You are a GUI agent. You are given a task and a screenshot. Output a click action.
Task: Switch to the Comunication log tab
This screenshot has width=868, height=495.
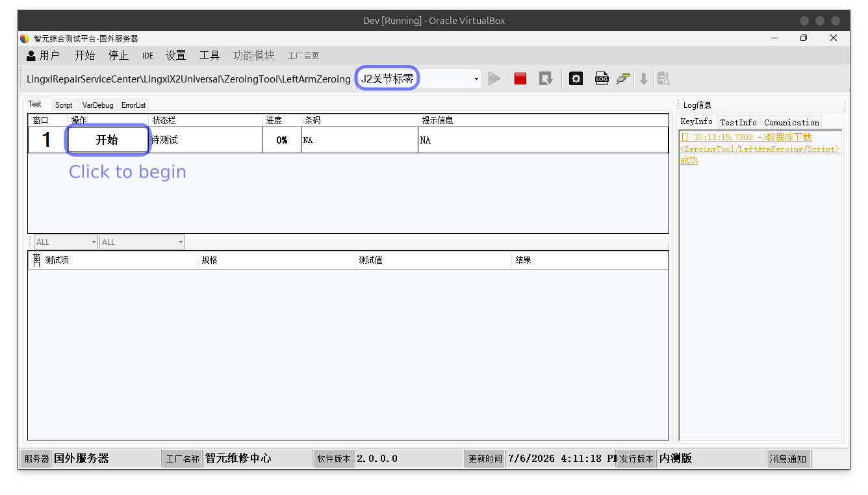pyautogui.click(x=791, y=122)
